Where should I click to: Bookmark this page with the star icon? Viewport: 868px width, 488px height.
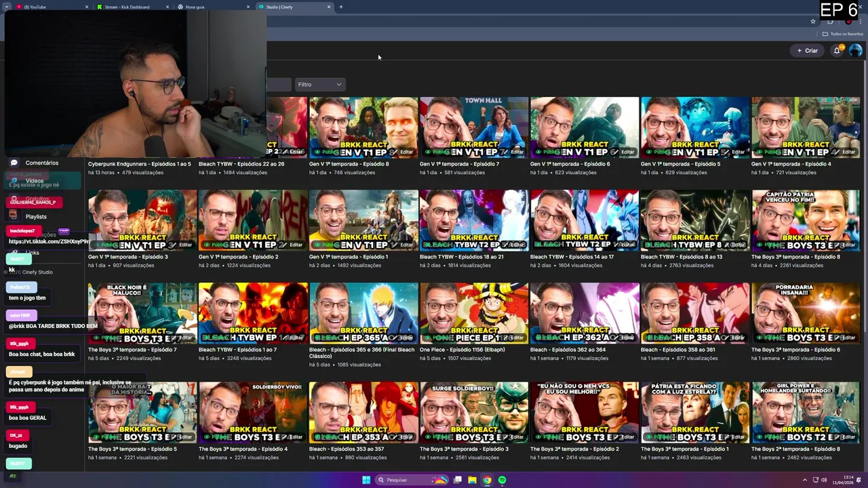coord(813,21)
